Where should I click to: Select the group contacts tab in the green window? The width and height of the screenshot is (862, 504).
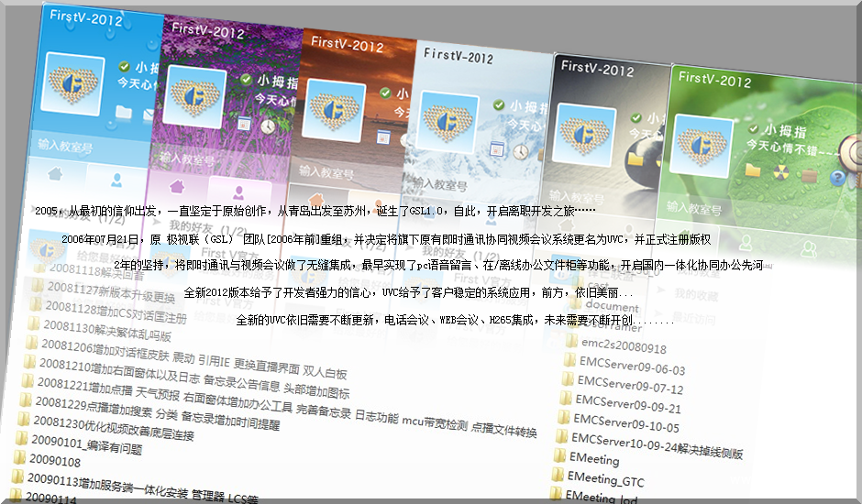point(809,249)
